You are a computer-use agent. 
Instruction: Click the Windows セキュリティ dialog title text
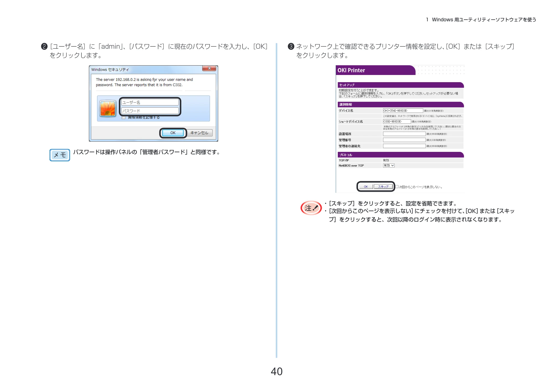click(x=110, y=69)
